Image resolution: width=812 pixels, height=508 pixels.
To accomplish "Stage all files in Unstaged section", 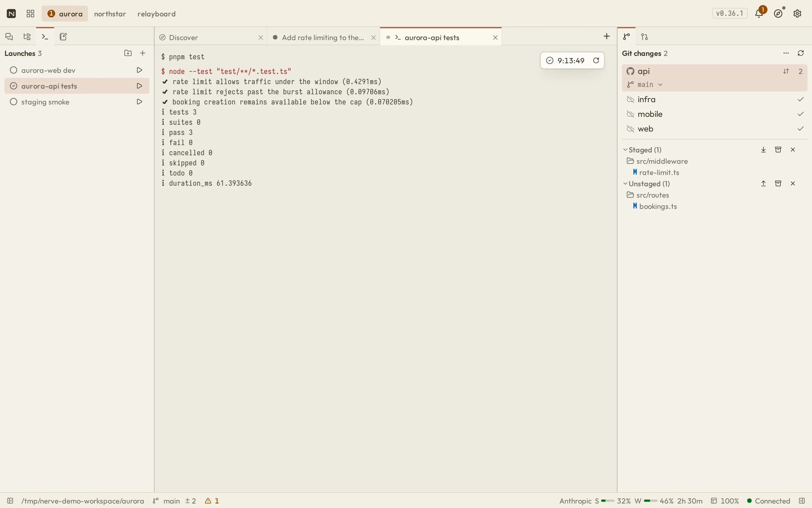I will (763, 183).
